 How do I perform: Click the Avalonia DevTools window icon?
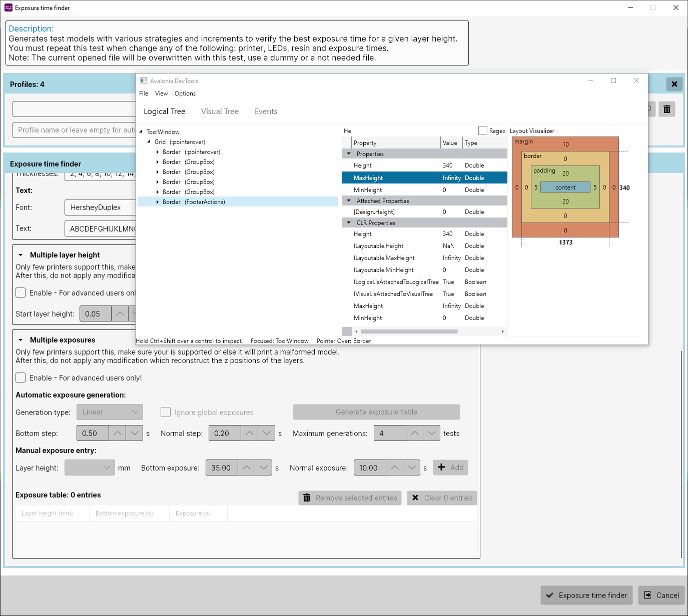(143, 80)
